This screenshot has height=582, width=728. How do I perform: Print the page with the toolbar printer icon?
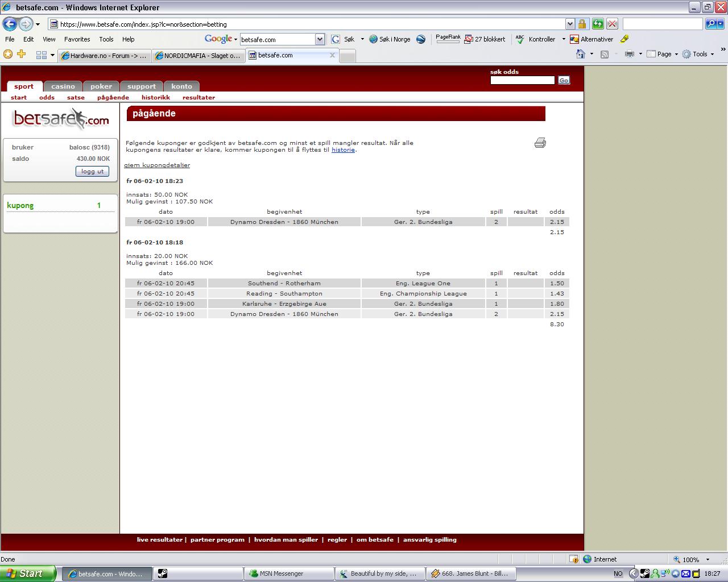pos(629,55)
